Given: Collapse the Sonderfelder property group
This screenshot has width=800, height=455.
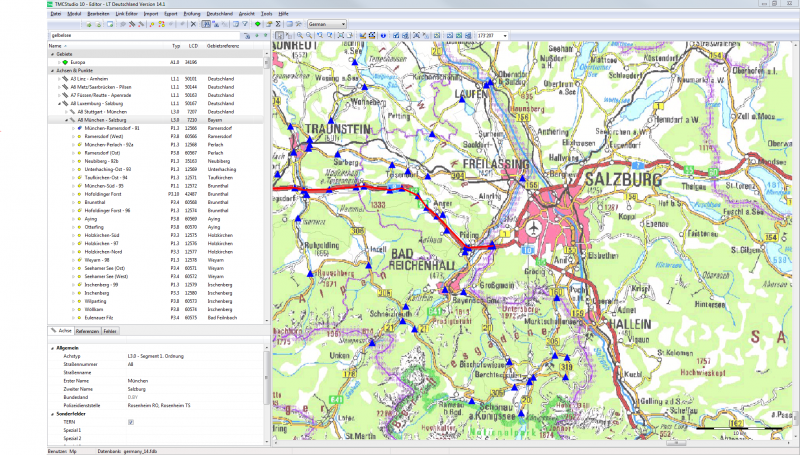Looking at the screenshot, I should [x=52, y=415].
